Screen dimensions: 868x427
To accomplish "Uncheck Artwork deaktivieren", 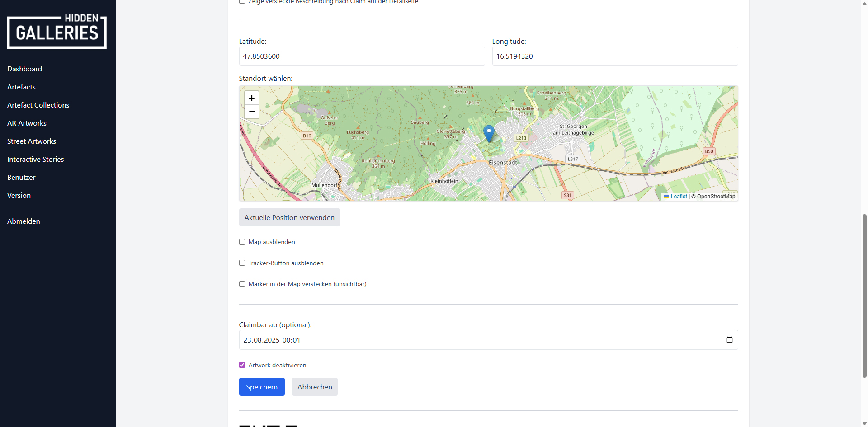I will 242,365.
